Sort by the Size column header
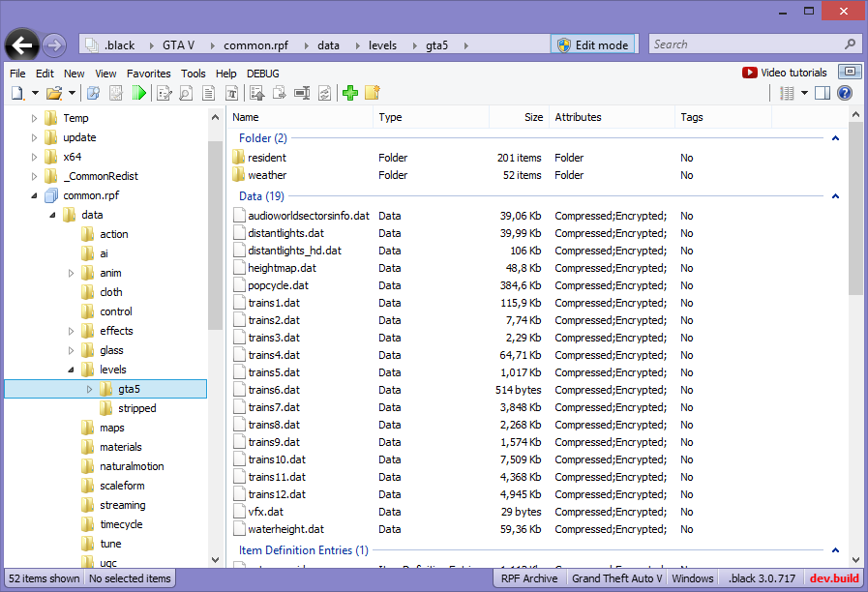Screen dimensions: 868x592 pos(520,117)
